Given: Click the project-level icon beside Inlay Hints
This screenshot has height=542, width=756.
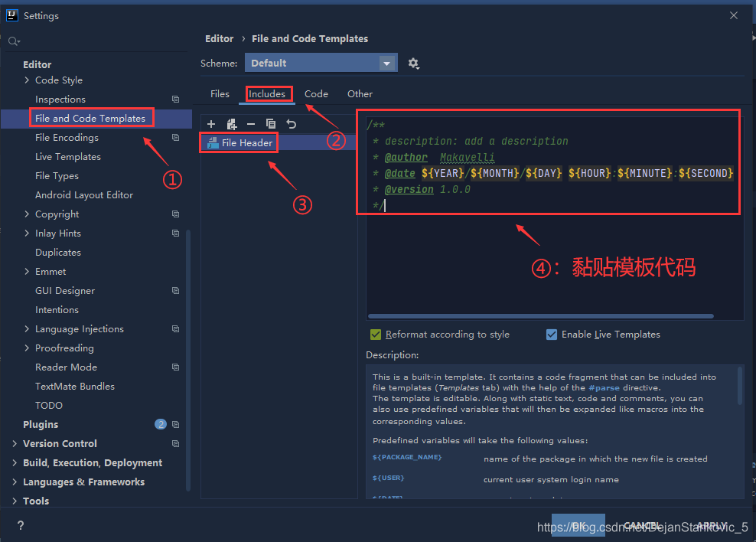Looking at the screenshot, I should click(175, 233).
